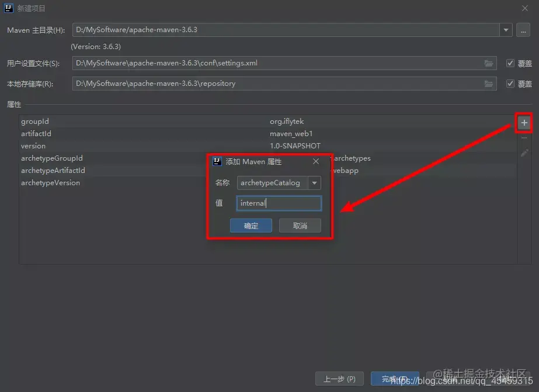539x392 pixels.
Task: Toggle override checkbox for user settings file
Action: [510, 63]
